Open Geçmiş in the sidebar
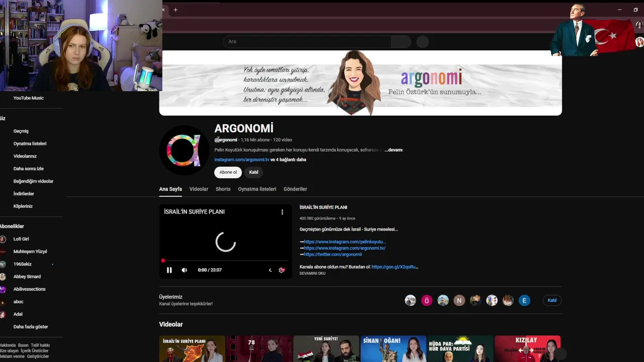The image size is (644, 362). pos(21,131)
